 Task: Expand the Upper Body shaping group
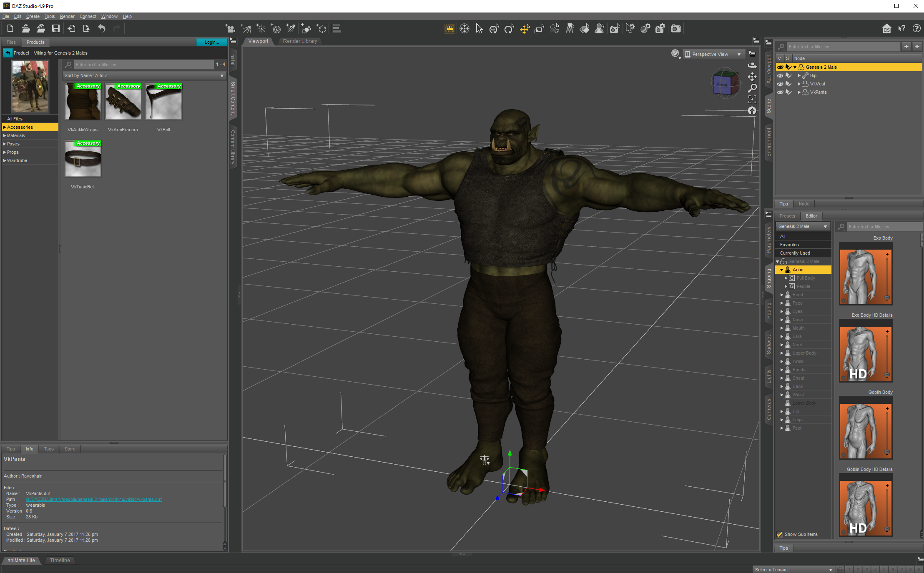[x=782, y=353]
